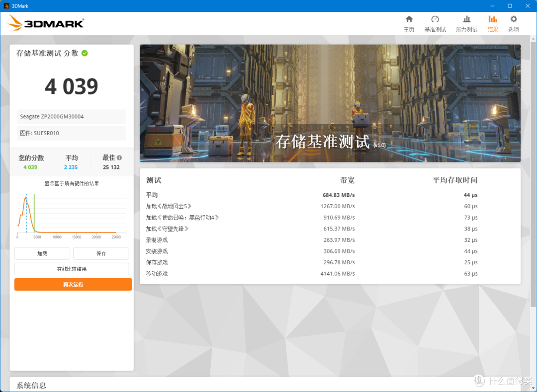Viewport: 537px width, 392px height.
Task: Maximize the 3DMark window
Action: point(510,6)
